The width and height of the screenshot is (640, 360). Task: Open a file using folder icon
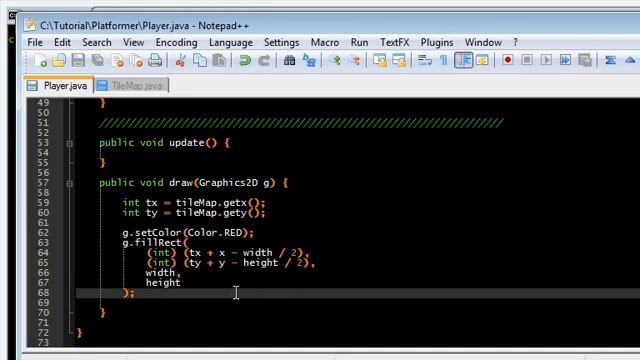(59, 61)
